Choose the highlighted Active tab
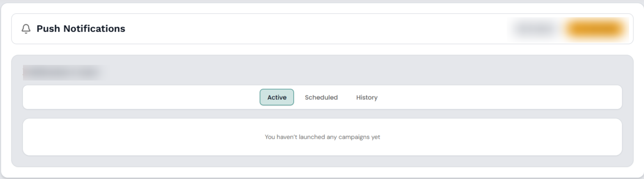 277,97
